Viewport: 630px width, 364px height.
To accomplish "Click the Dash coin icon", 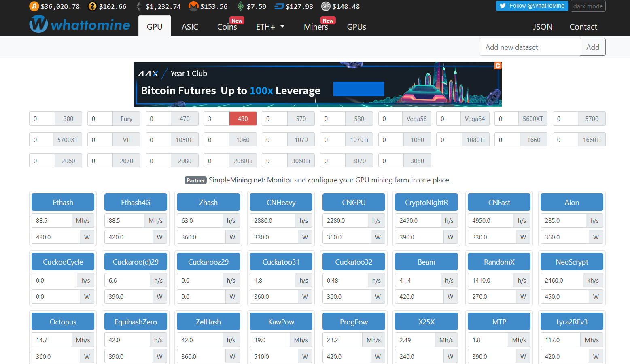I will [279, 6].
